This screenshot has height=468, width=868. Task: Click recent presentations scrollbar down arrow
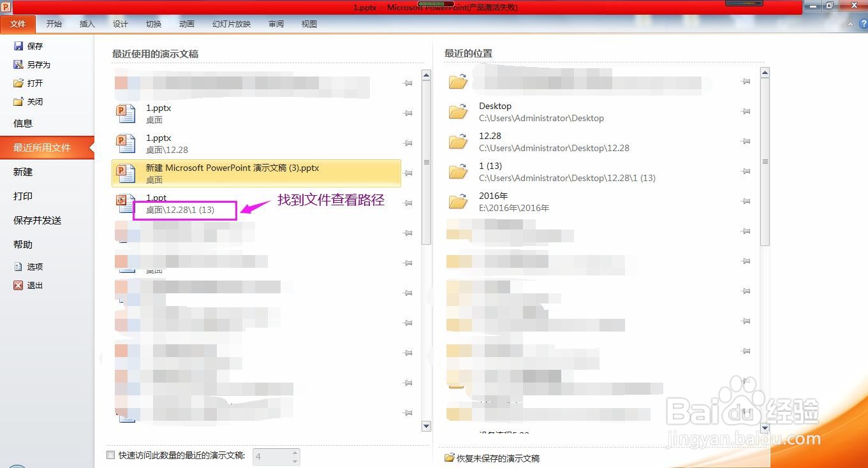pos(427,426)
